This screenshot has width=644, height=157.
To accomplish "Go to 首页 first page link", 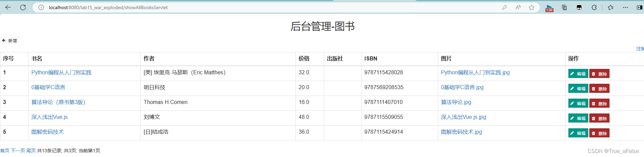I will [x=5, y=151].
